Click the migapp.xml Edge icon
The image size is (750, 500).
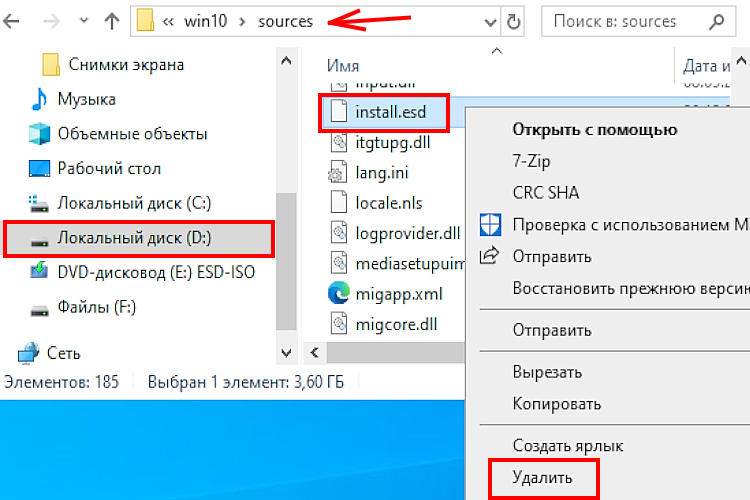tap(339, 293)
